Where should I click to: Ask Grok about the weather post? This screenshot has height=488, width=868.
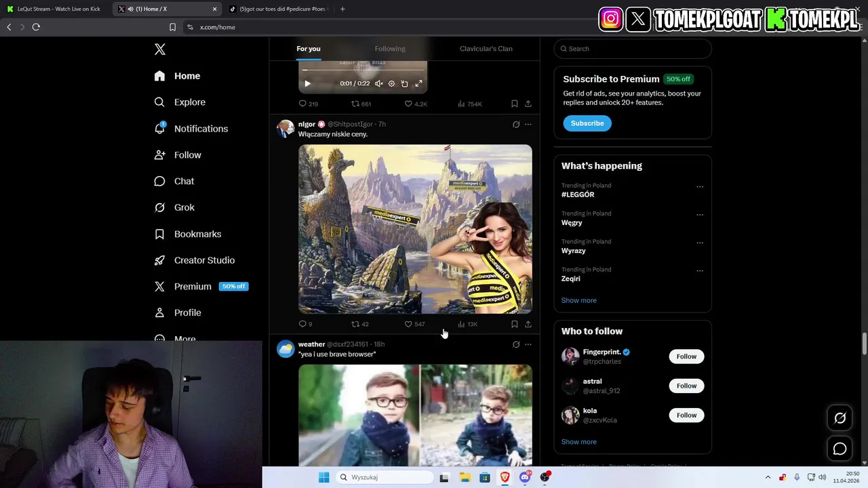(516, 344)
